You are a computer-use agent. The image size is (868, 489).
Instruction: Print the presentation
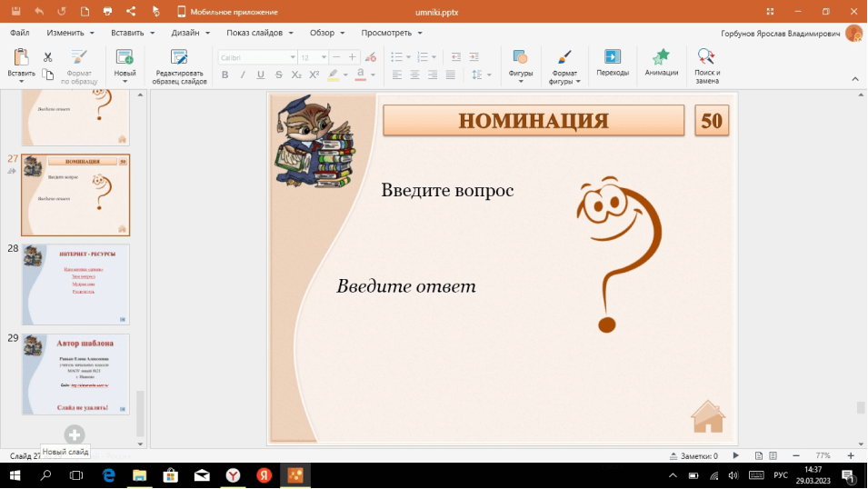tap(107, 11)
